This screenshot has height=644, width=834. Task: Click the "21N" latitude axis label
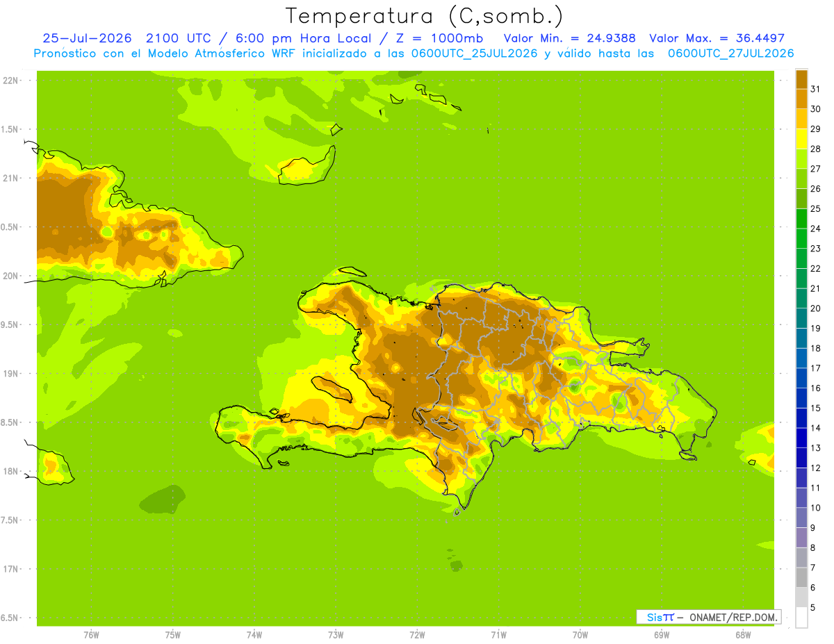click(11, 178)
